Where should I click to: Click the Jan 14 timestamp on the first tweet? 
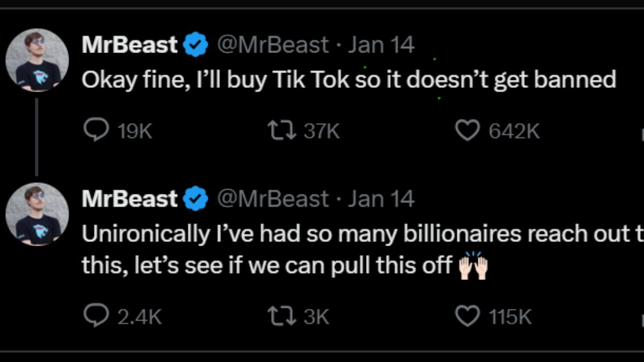point(382,45)
